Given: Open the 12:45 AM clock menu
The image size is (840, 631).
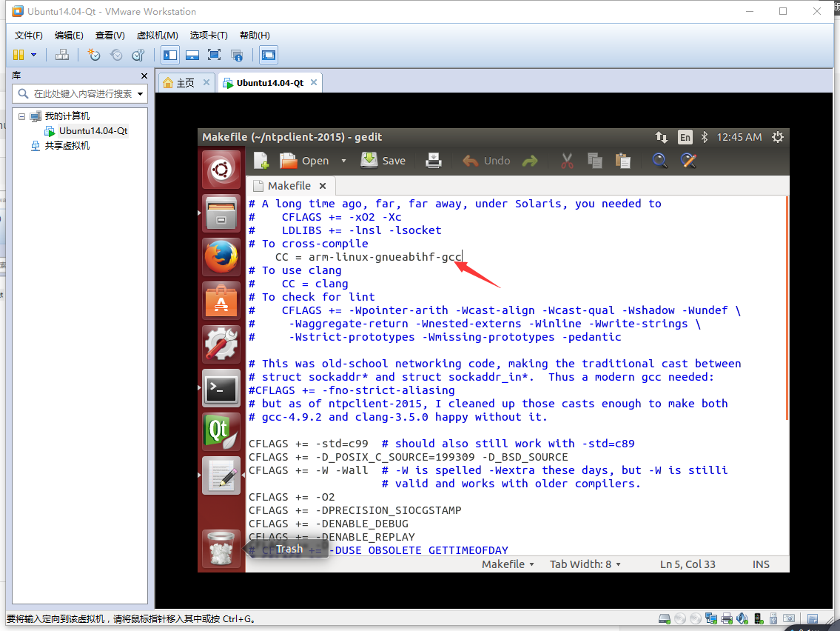Looking at the screenshot, I should 739,137.
